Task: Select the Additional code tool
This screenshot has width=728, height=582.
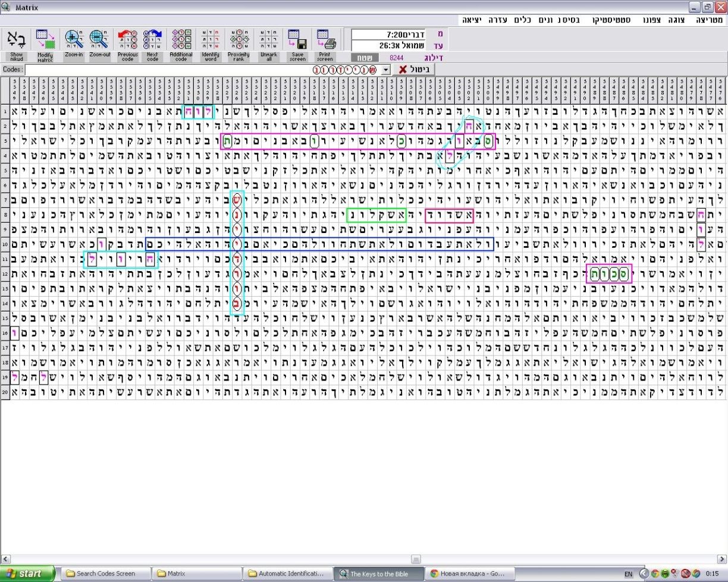Action: pyautogui.click(x=181, y=40)
